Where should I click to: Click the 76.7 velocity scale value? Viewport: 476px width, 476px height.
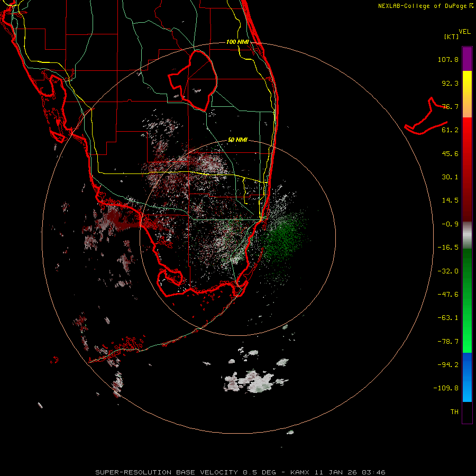point(450,106)
